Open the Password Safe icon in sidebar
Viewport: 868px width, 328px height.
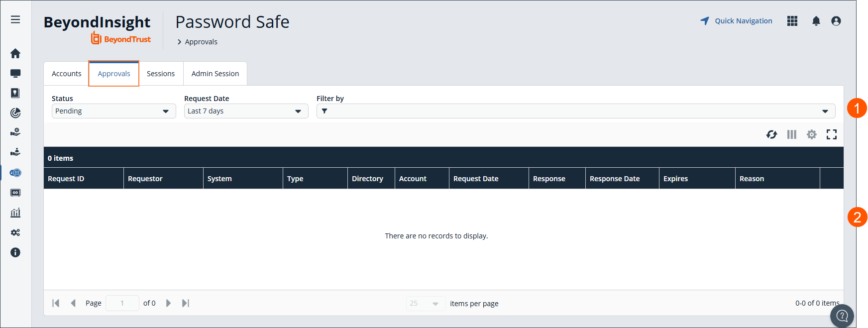click(x=15, y=93)
